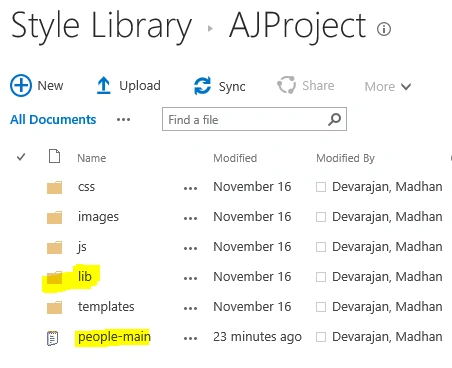The width and height of the screenshot is (452, 368).
Task: Click the people-main file icon
Action: (x=52, y=338)
